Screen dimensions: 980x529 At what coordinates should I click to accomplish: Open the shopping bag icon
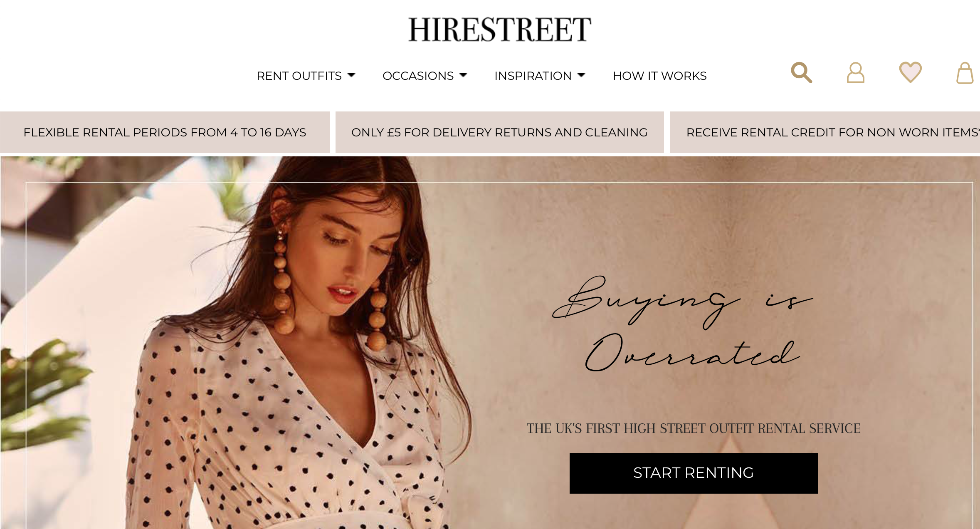pyautogui.click(x=965, y=73)
